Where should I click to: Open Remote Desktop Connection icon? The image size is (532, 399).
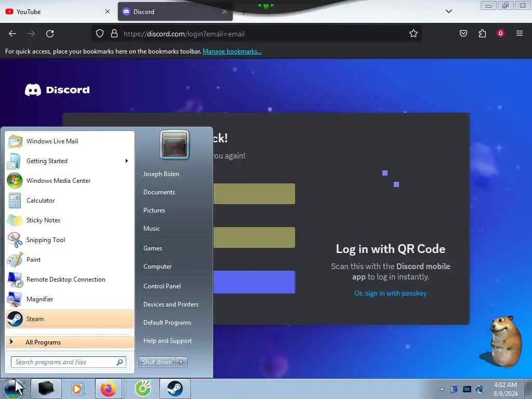15,279
